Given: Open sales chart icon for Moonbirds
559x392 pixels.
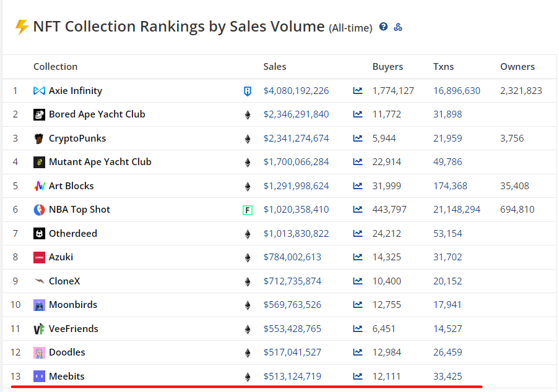Looking at the screenshot, I should tap(358, 305).
